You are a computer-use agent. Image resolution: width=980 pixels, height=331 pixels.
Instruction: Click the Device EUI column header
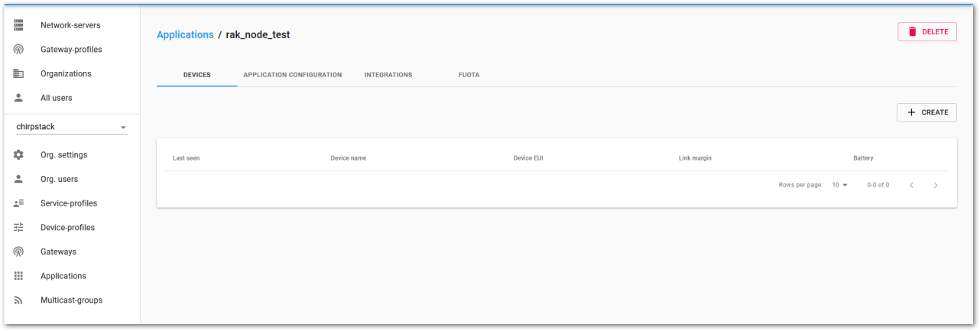click(x=528, y=158)
